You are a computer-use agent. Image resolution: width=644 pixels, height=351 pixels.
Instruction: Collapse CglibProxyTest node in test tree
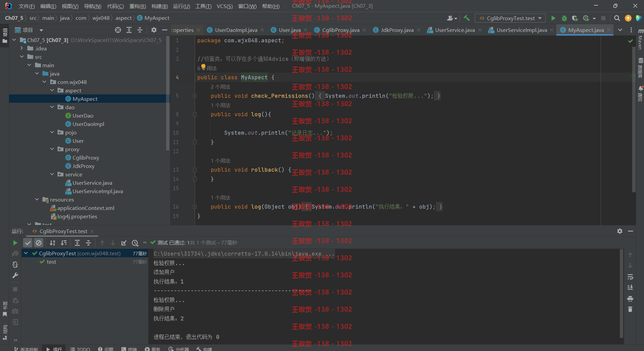pos(26,253)
